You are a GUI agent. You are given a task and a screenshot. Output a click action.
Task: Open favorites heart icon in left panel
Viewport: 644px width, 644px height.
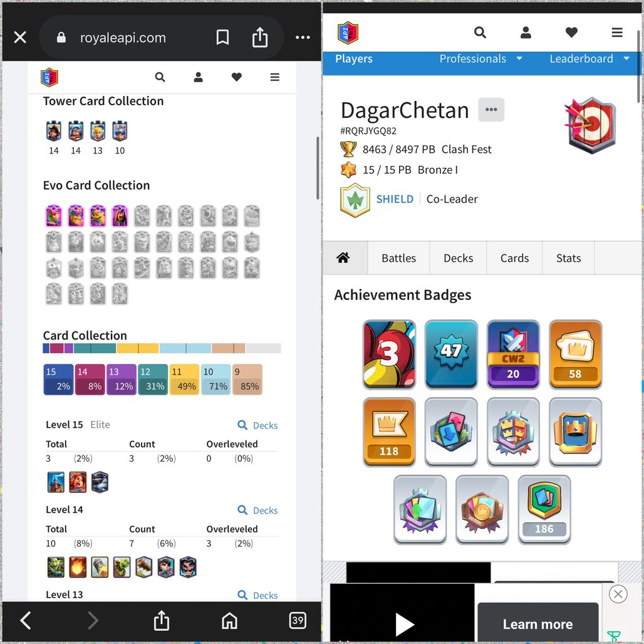point(237,77)
